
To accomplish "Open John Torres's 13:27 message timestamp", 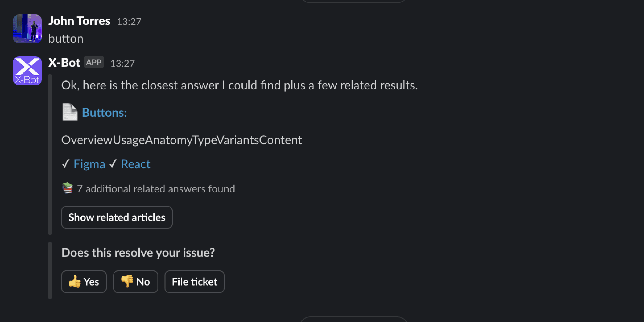I will tap(129, 21).
